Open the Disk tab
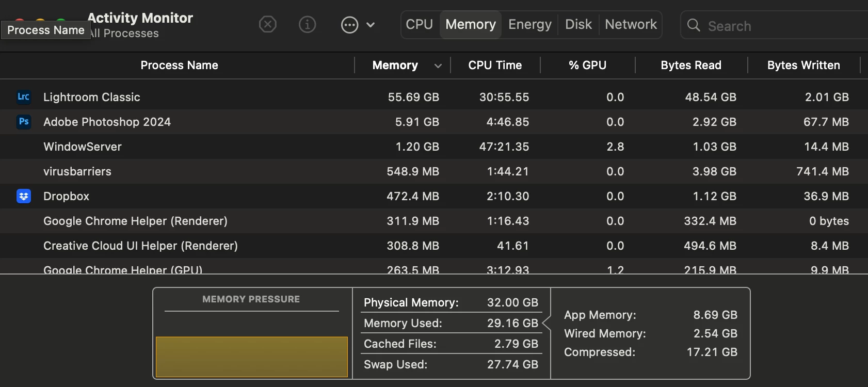 click(x=578, y=24)
